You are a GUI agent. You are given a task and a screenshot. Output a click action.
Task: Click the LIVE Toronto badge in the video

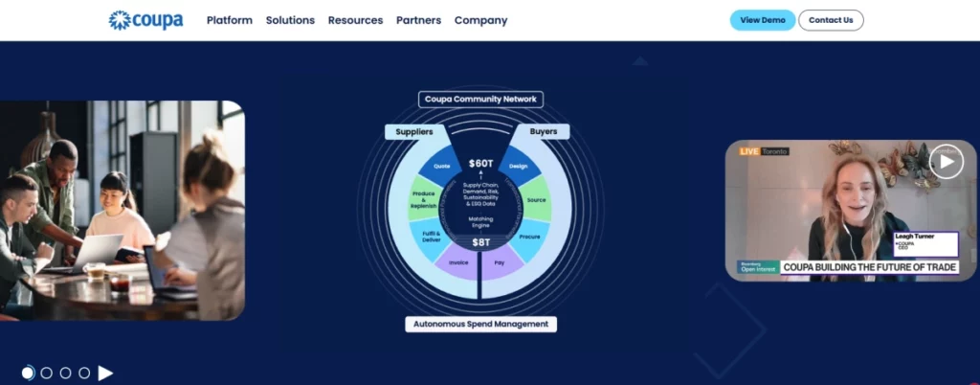point(764,151)
